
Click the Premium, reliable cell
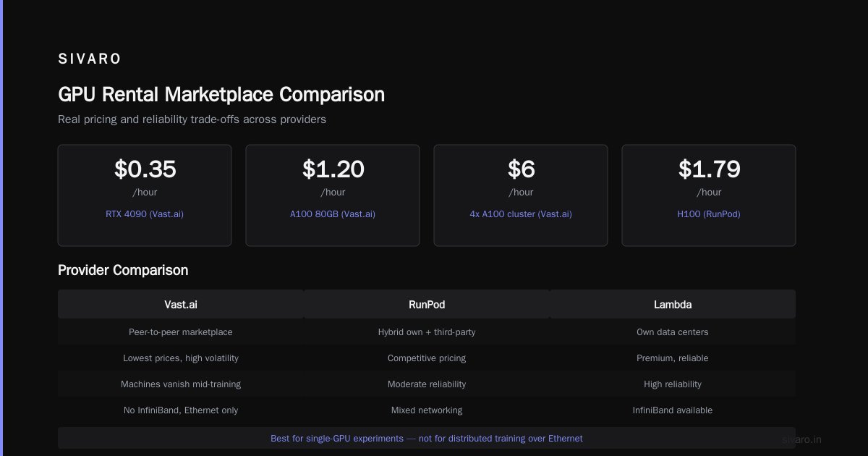tap(673, 358)
